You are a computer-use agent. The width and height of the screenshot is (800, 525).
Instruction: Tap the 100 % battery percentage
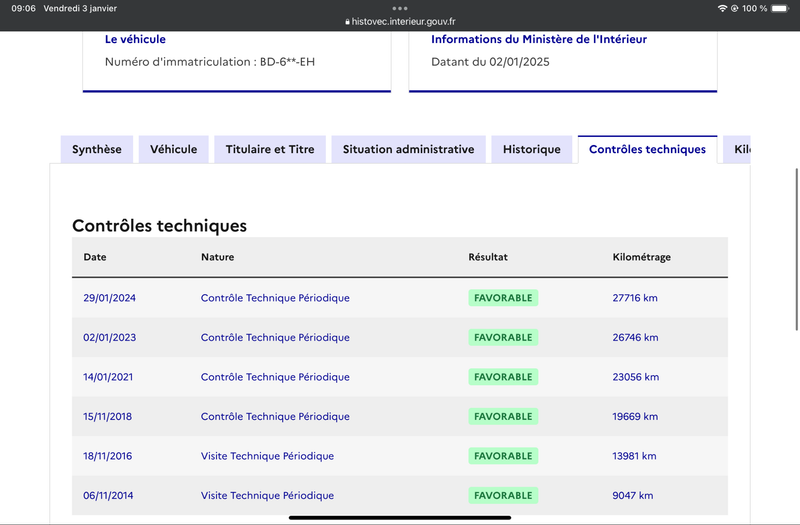pyautogui.click(x=755, y=8)
